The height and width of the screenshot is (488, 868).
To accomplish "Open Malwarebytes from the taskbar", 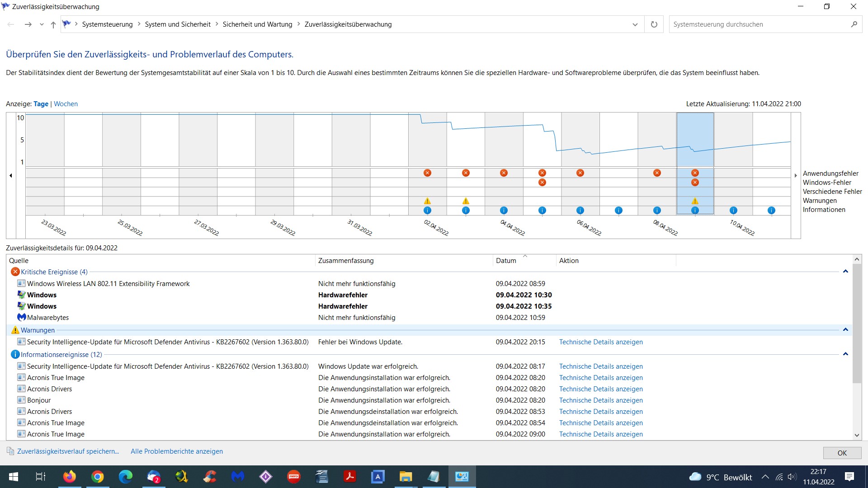I will 237,477.
